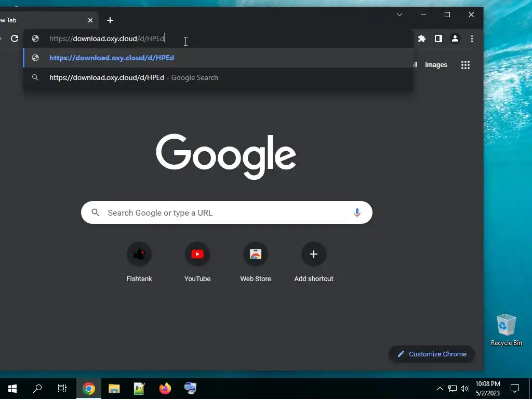
Task: Click the Google logo
Action: [x=226, y=156]
